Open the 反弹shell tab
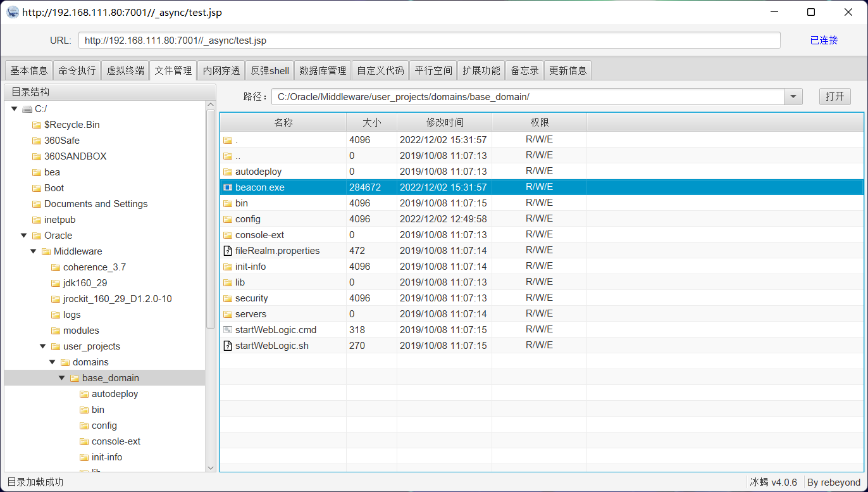The image size is (868, 492). [x=270, y=70]
